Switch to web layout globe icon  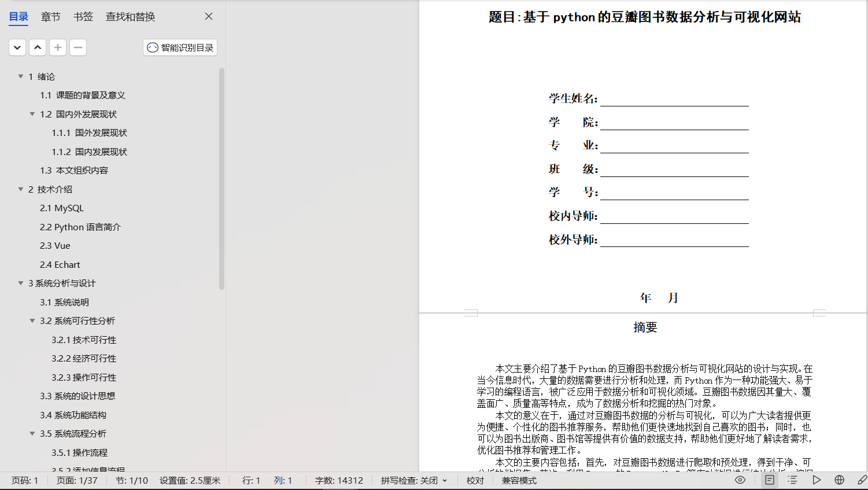pyautogui.click(x=840, y=480)
